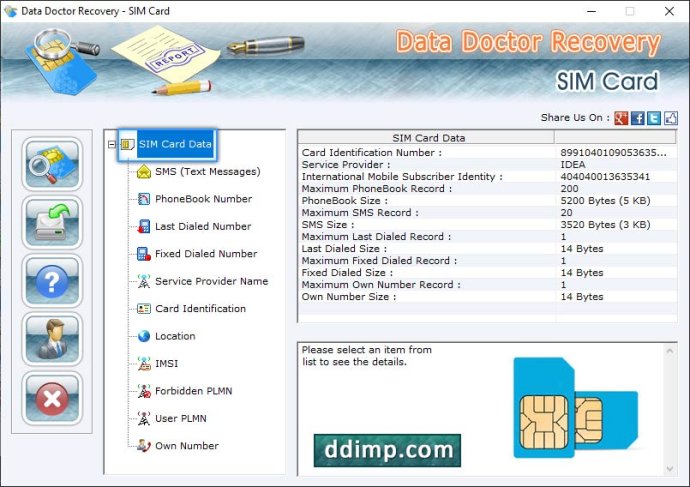
Task: Click the red X exit button
Action: pos(52,398)
